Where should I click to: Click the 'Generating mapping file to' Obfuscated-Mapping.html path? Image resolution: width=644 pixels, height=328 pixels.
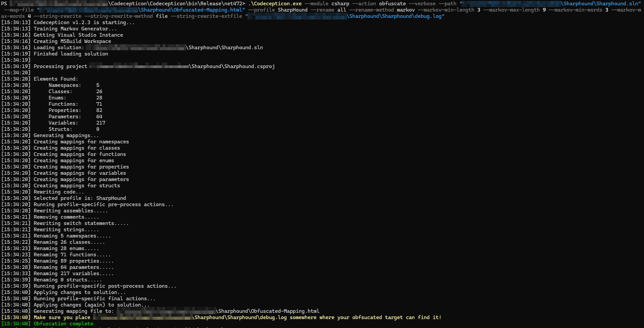pyautogui.click(x=268, y=311)
